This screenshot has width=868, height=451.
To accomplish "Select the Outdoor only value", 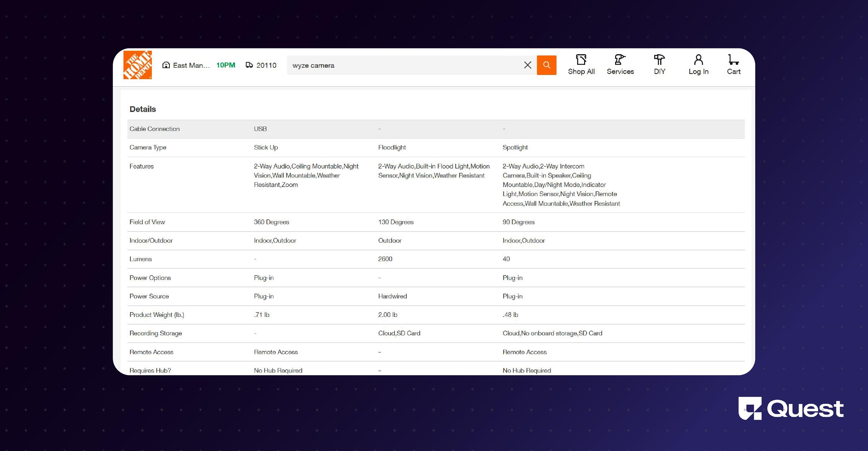I will point(390,241).
